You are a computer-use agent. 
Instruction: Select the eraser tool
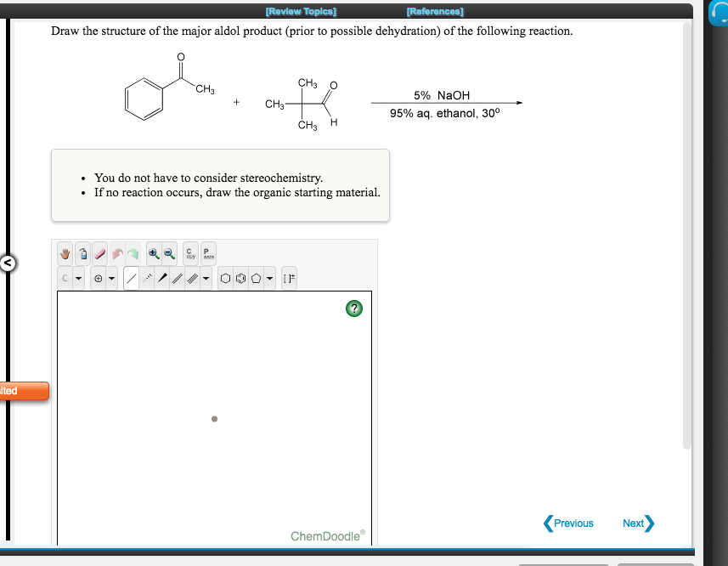pyautogui.click(x=99, y=254)
